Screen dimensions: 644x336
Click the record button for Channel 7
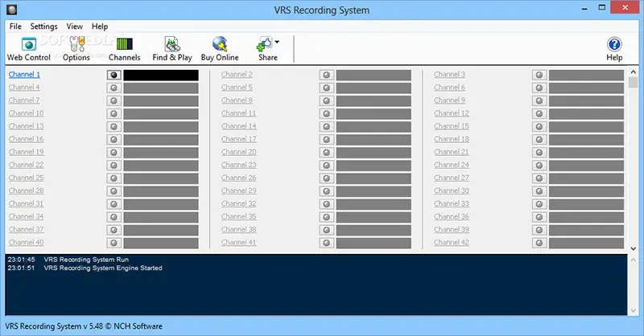point(114,100)
